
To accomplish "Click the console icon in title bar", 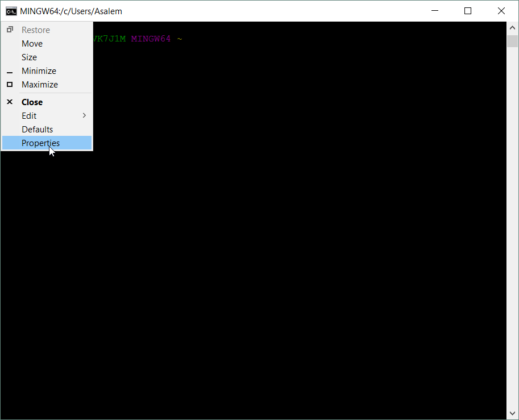I will pos(11,11).
